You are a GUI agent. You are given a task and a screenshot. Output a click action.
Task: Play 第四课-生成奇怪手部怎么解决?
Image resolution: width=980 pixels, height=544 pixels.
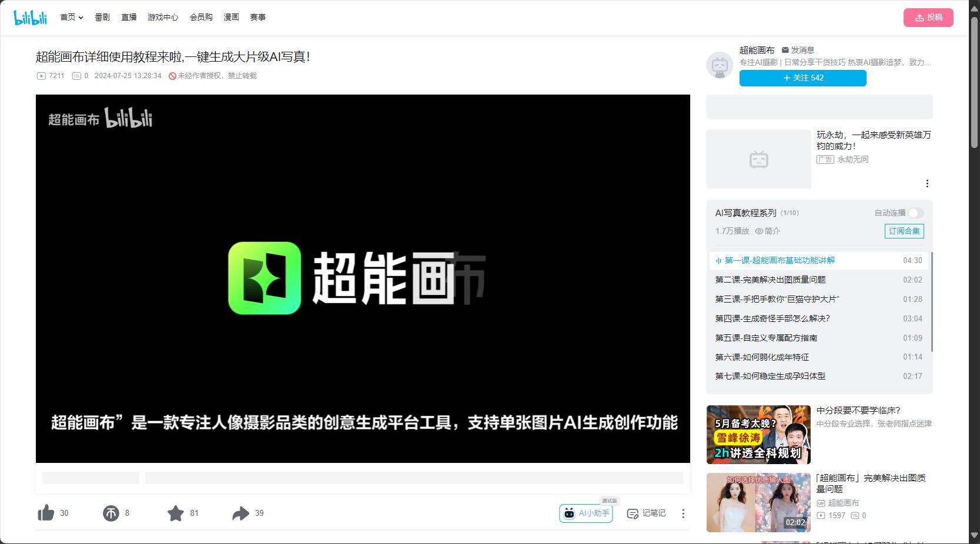[819, 318]
